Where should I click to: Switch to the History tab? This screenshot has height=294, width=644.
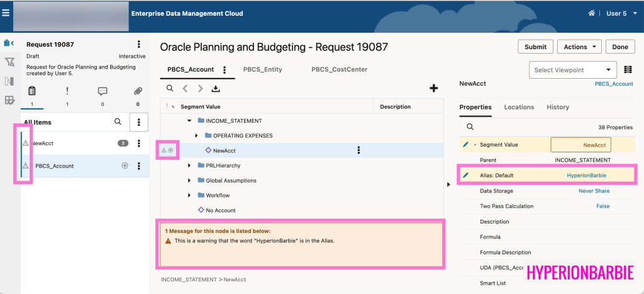(x=557, y=108)
